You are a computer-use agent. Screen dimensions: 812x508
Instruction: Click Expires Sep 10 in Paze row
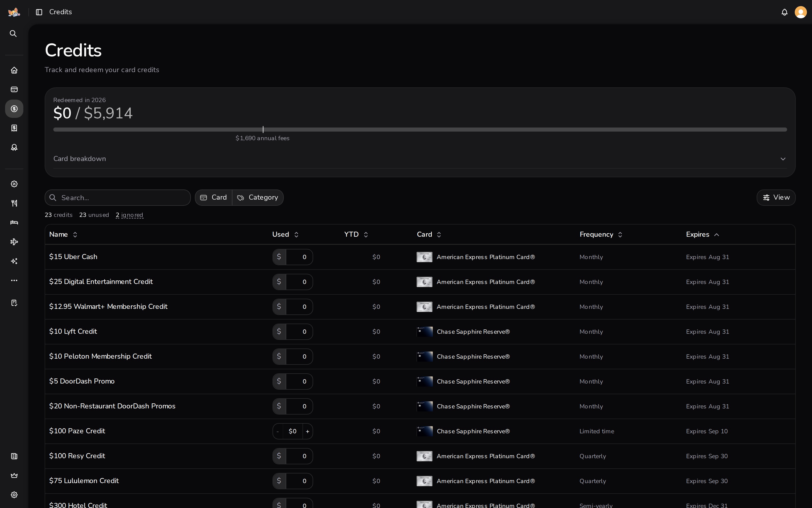pos(707,431)
